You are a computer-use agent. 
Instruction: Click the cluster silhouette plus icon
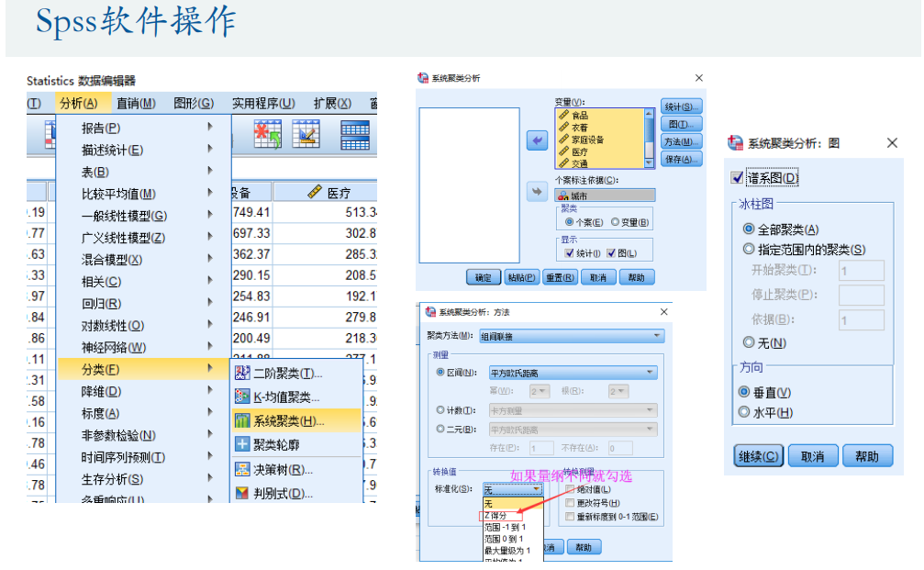pos(242,444)
